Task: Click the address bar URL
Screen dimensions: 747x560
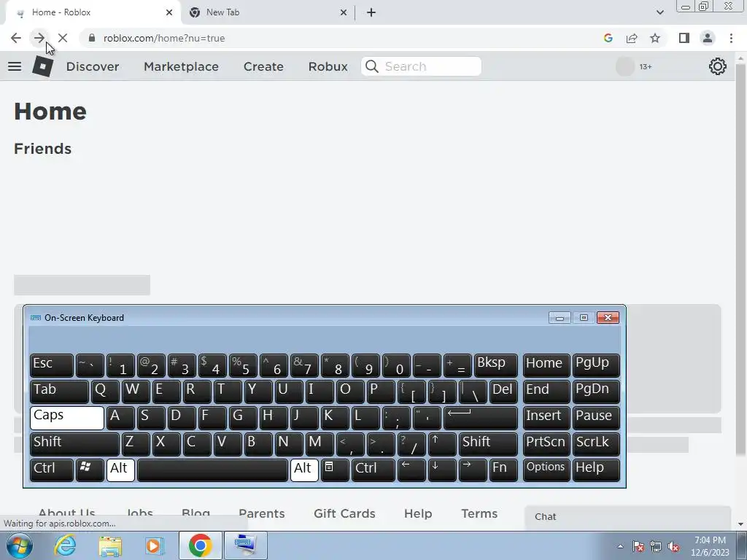Action: [164, 38]
